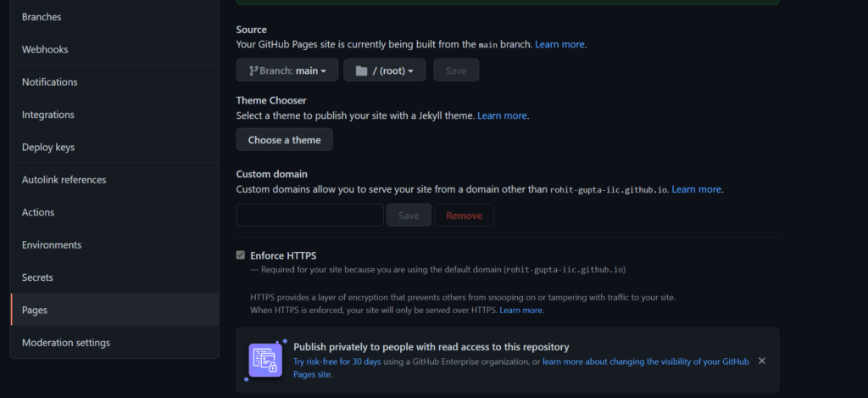Image resolution: width=868 pixels, height=398 pixels.
Task: Click the git branch icon in the Branch button
Action: click(x=253, y=70)
